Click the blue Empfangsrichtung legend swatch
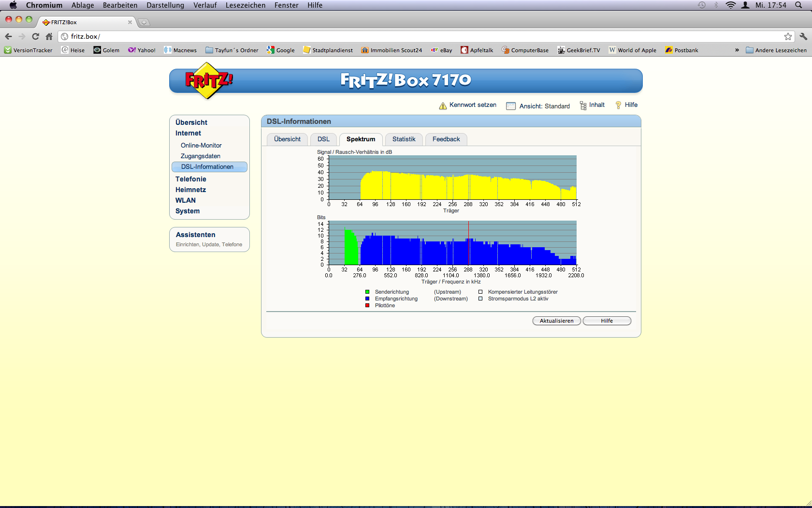Screen dimensions: 812x508 click(367, 299)
